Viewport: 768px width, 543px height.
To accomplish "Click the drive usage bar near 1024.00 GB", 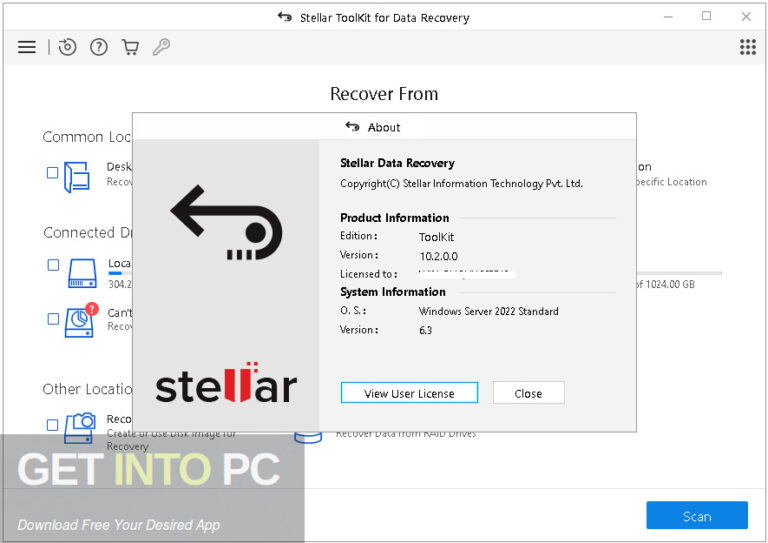I will pos(679,273).
